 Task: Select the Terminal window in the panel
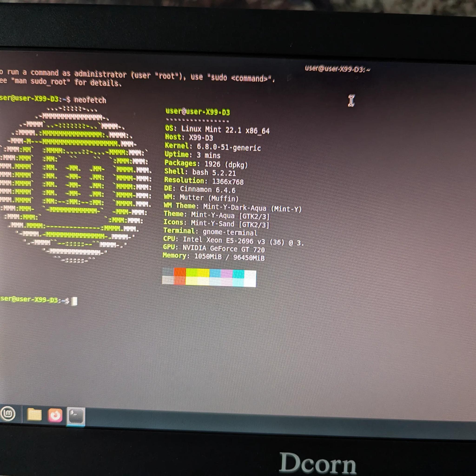click(76, 416)
